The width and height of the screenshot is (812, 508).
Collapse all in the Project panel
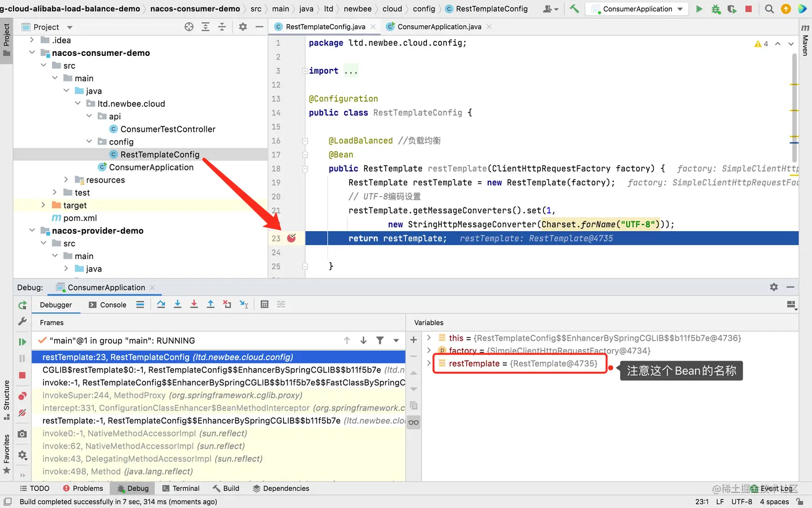(x=222, y=27)
